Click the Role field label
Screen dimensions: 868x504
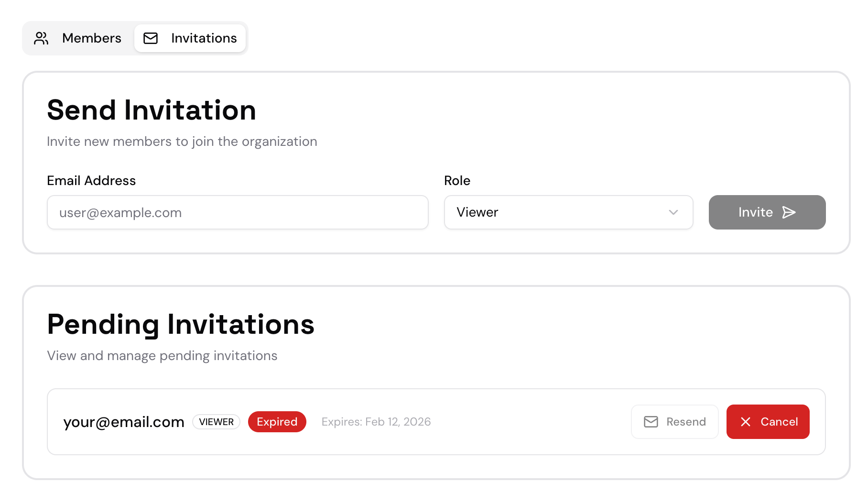(457, 181)
